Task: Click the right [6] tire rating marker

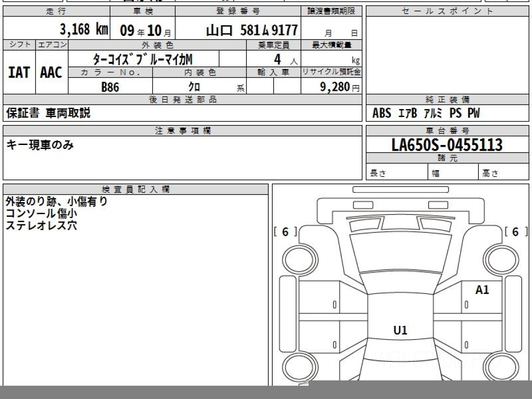Action: (x=516, y=232)
